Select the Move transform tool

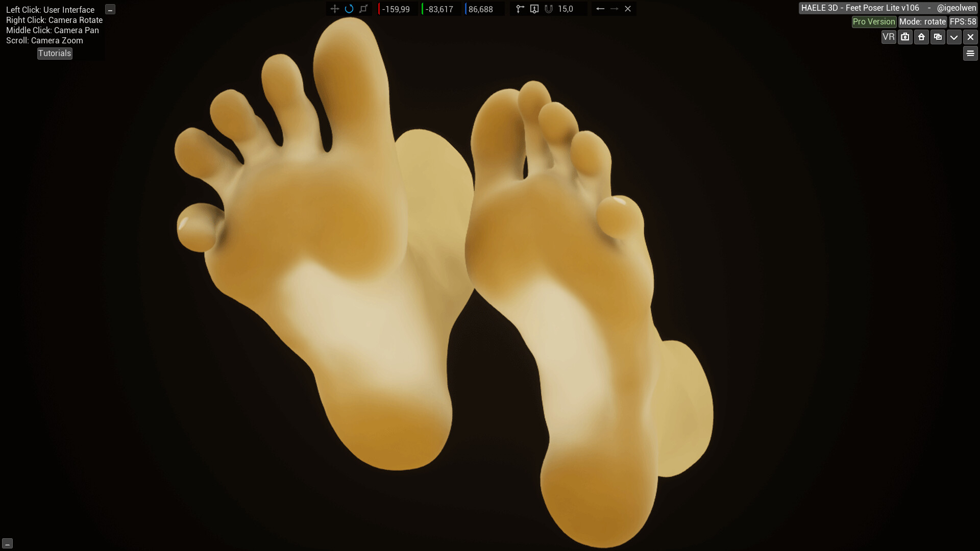(335, 9)
